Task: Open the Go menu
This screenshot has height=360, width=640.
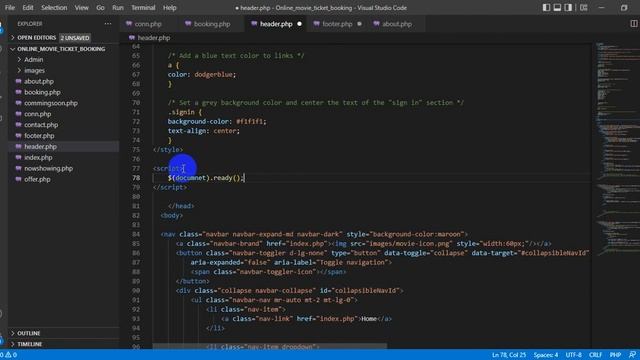Action: click(100, 8)
